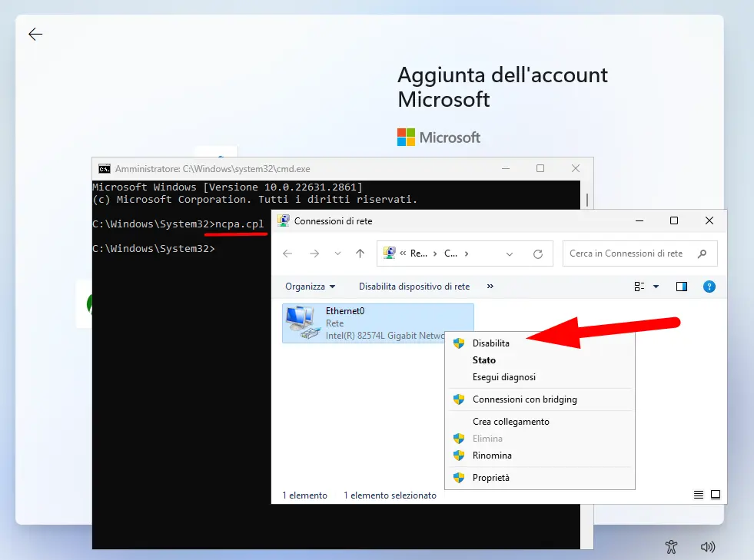
Task: Close the cmd.exe window
Action: [576, 168]
